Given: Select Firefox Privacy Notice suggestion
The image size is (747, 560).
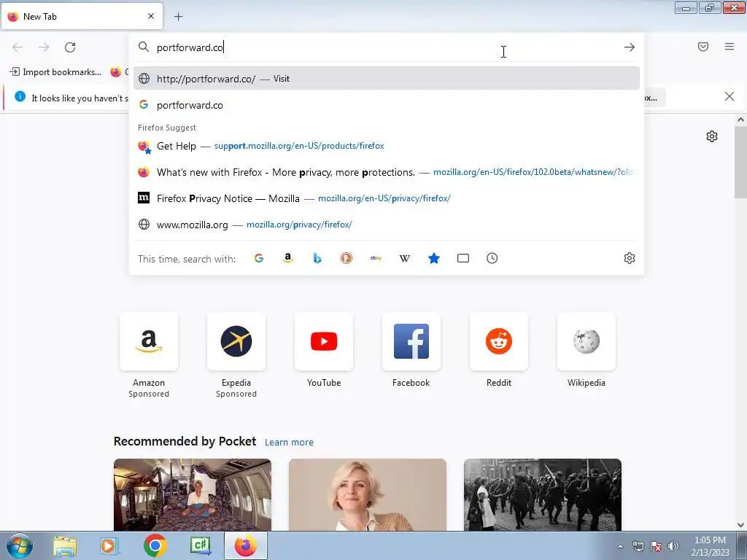Looking at the screenshot, I should [387, 198].
